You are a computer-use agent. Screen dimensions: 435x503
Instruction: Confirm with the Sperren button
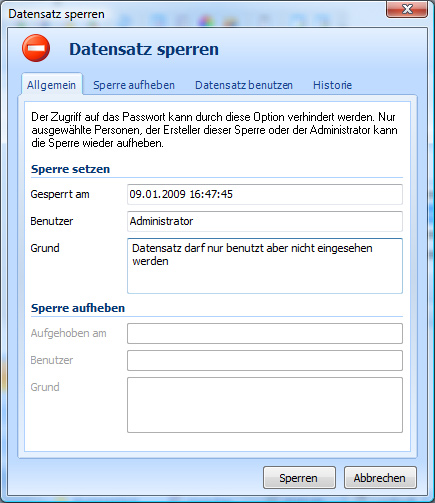[x=299, y=478]
